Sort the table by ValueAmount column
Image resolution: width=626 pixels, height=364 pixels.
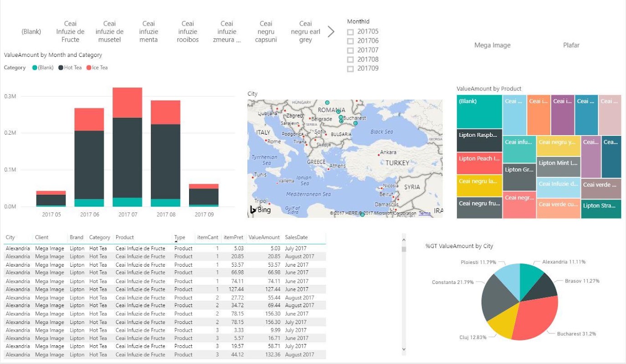coord(264,238)
